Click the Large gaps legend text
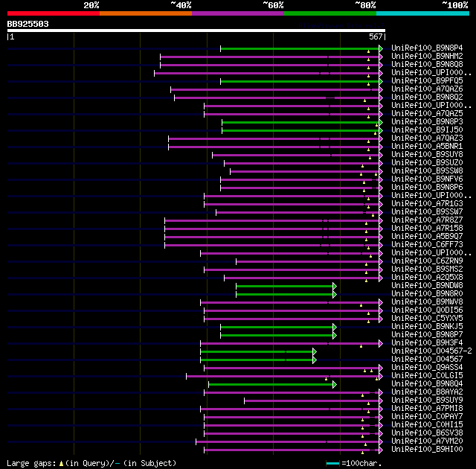This screenshot has height=469, width=476. [x=91, y=463]
